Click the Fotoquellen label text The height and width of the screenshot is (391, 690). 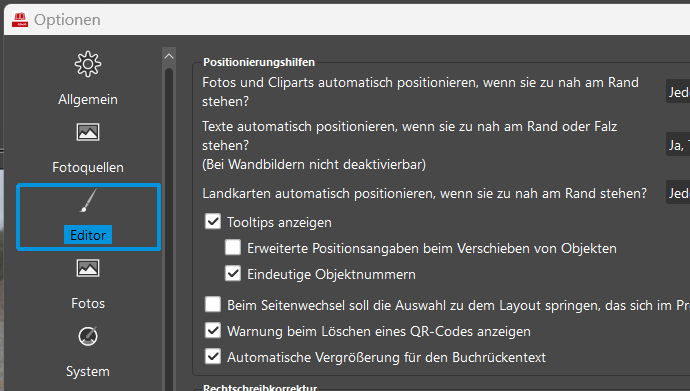pyautogui.click(x=88, y=167)
